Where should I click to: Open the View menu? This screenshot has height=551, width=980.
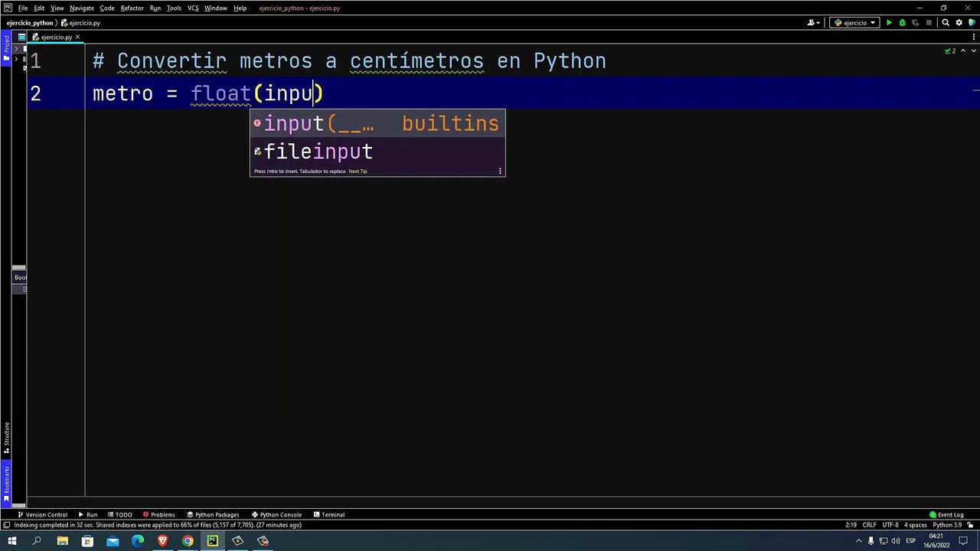[x=57, y=8]
